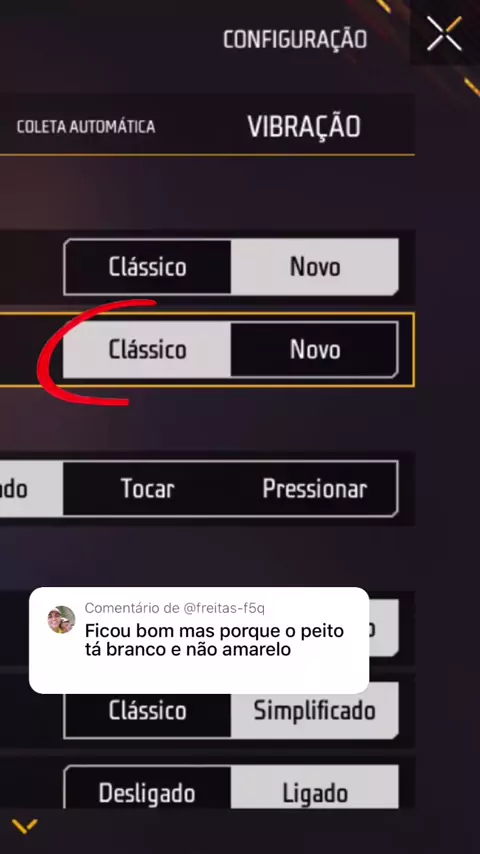Switch to Coleta Automática tab
The height and width of the screenshot is (854, 480).
pos(86,127)
